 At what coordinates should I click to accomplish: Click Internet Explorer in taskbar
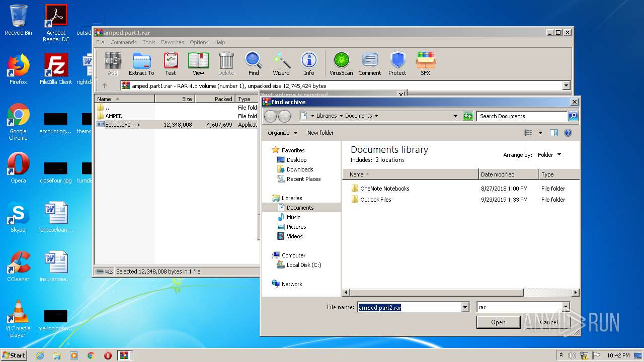pyautogui.click(x=40, y=355)
